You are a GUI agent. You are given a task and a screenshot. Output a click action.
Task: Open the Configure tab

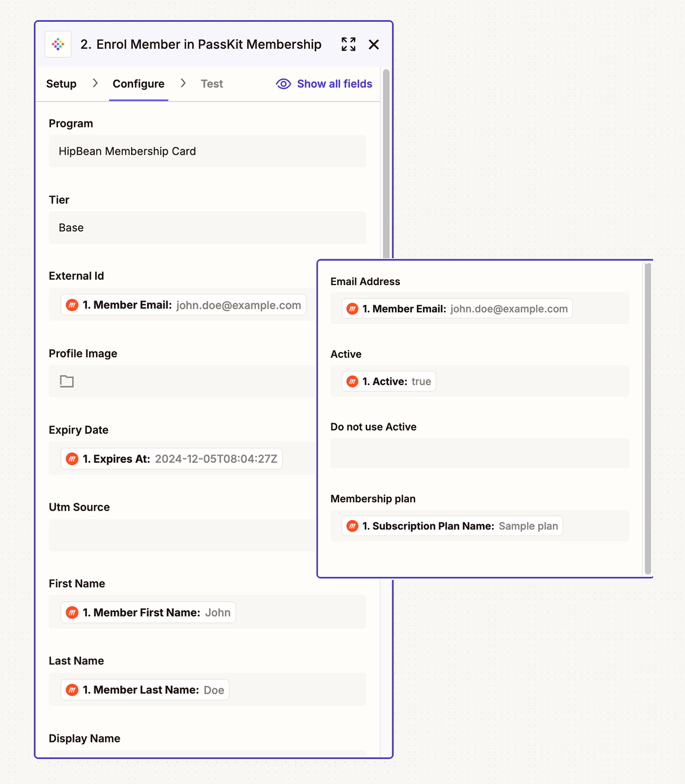coord(138,84)
